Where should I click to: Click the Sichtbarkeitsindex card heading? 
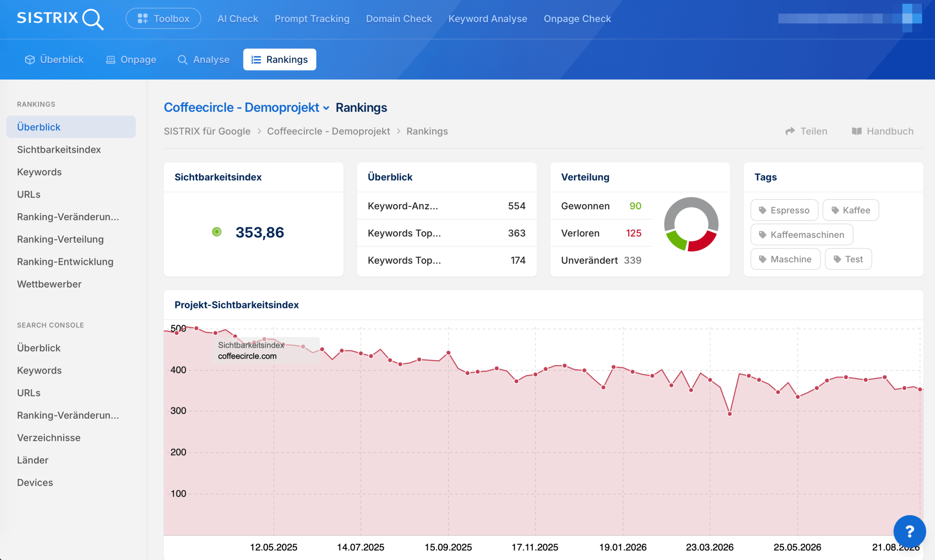(x=218, y=178)
